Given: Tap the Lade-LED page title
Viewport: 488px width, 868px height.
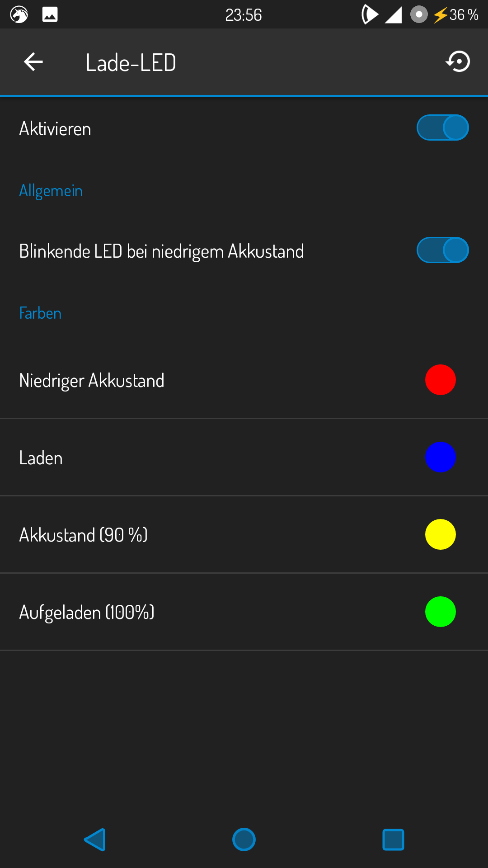Looking at the screenshot, I should [x=131, y=62].
